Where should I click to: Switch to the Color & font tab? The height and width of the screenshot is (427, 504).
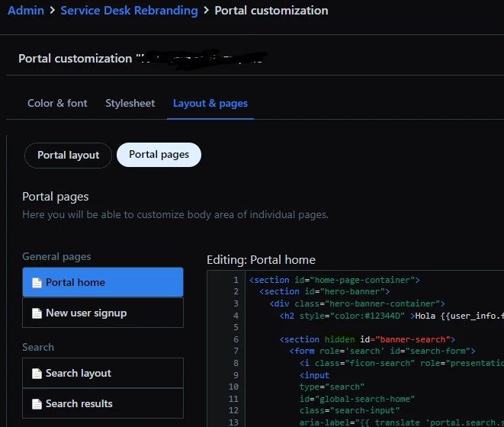[57, 103]
